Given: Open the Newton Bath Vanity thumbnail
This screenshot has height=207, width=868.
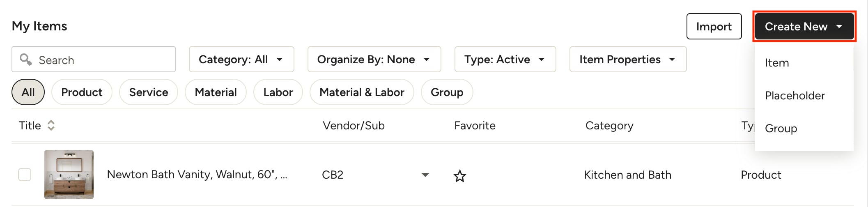Looking at the screenshot, I should coord(69,175).
